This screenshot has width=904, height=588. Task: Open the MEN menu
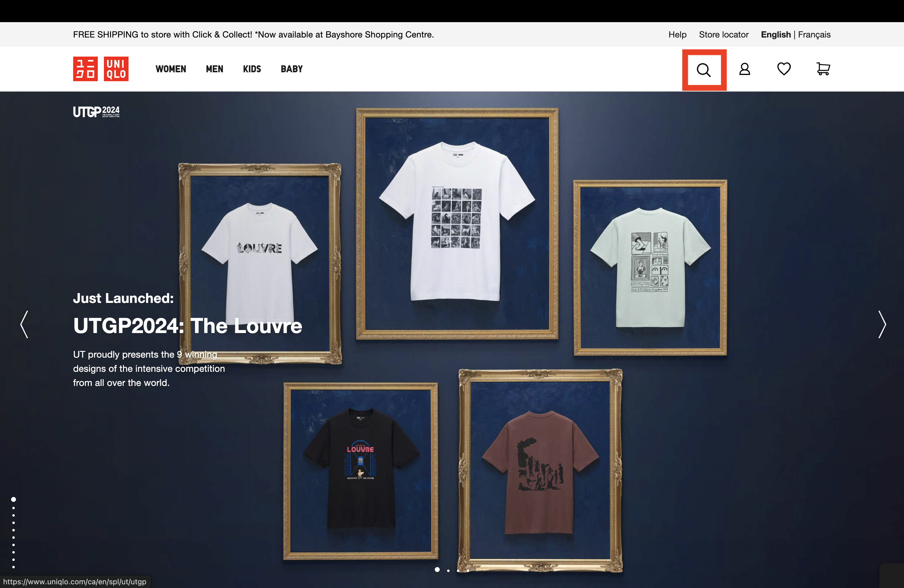(x=214, y=69)
